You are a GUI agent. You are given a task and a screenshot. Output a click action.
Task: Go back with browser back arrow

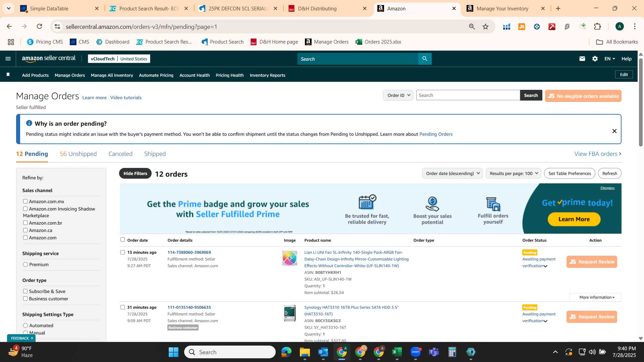[9, 26]
